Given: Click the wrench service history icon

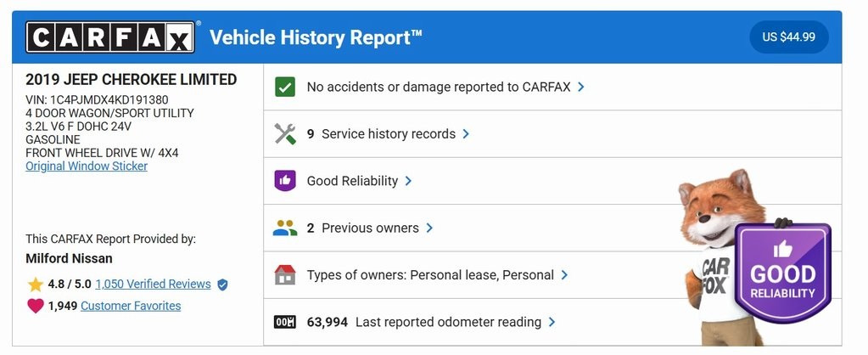Looking at the screenshot, I should coord(285,134).
